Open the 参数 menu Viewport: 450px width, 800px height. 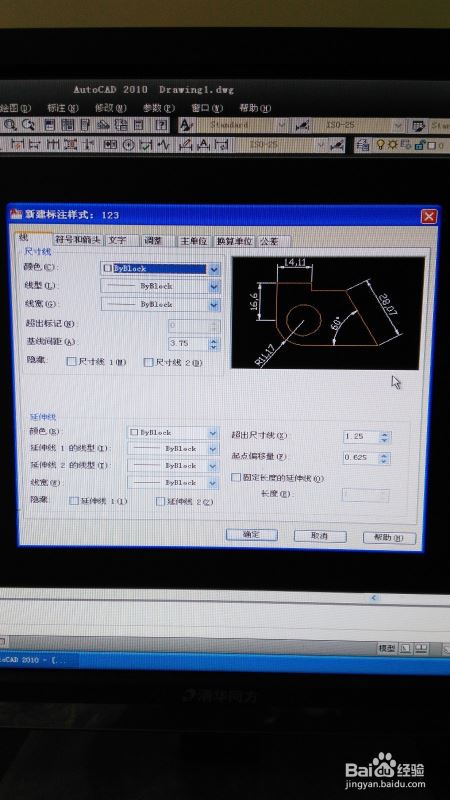pos(159,108)
